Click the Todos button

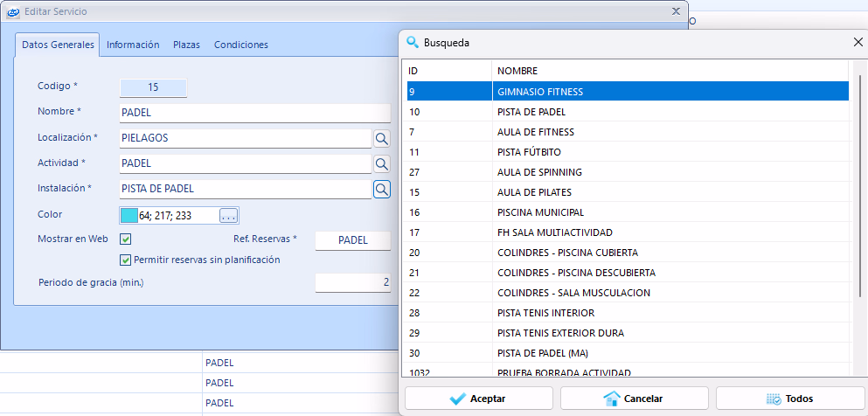[x=789, y=399]
